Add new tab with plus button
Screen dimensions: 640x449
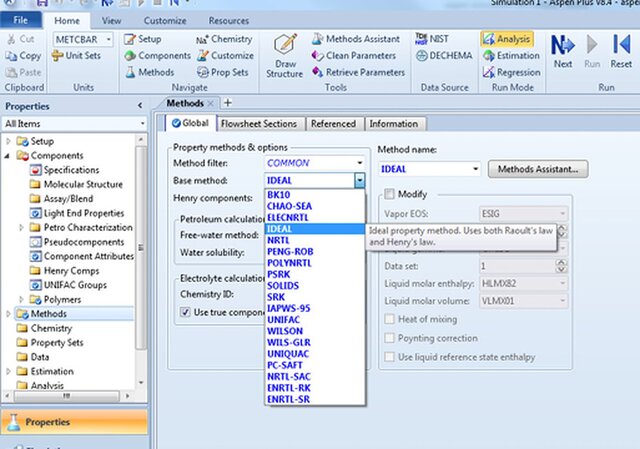[x=228, y=103]
